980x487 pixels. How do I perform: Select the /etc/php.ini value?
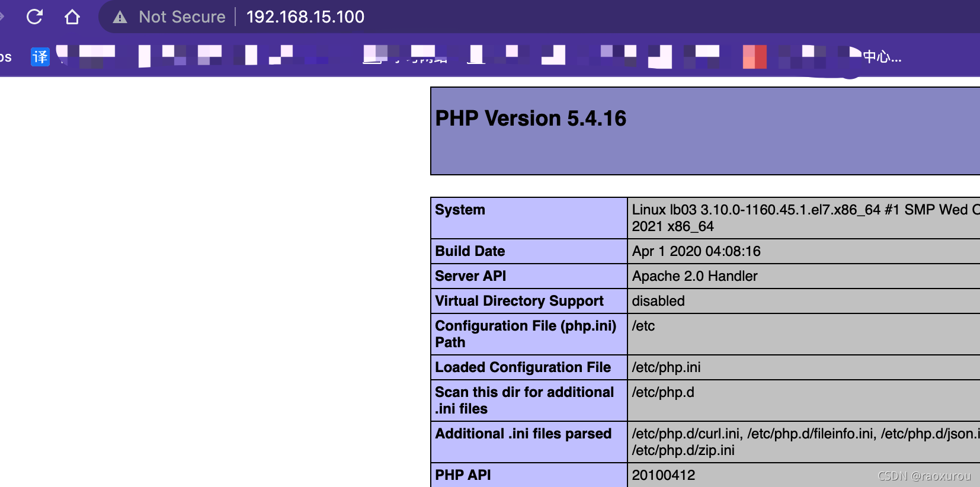(x=666, y=367)
